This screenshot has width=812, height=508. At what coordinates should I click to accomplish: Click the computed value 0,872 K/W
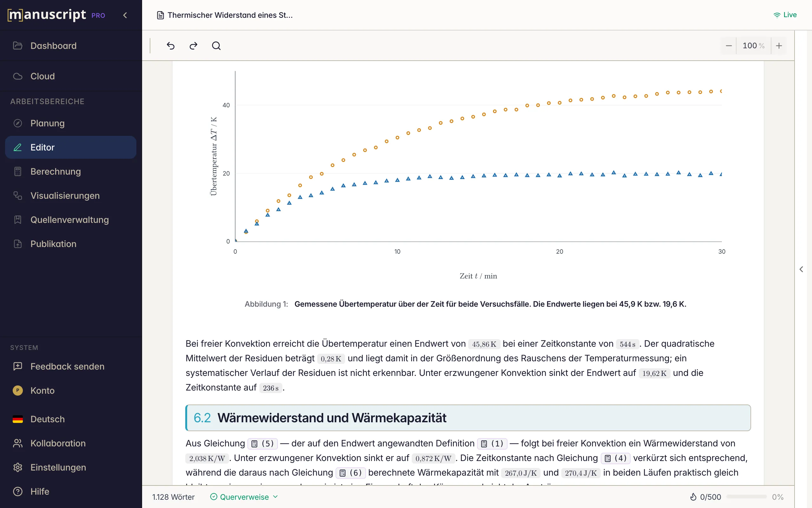[x=434, y=458]
